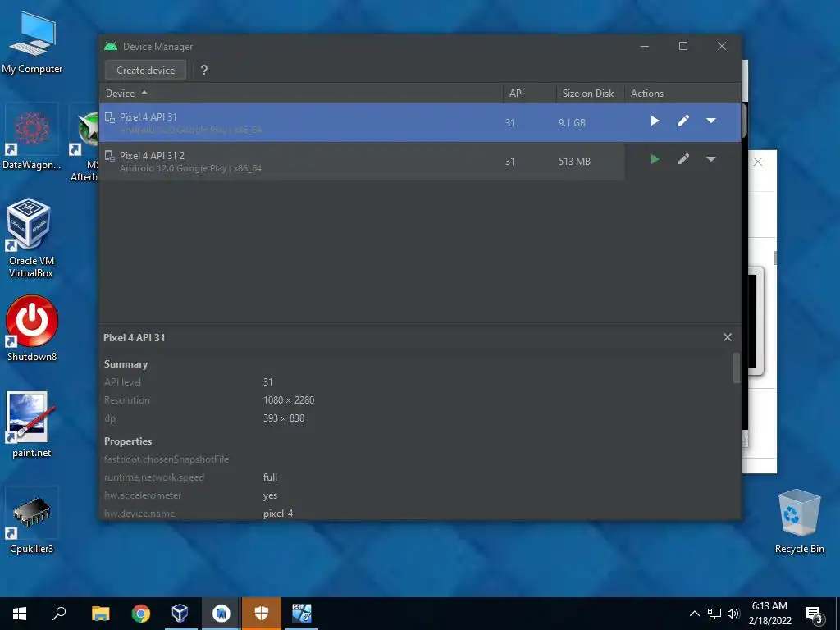
Task: Open the Device Manager help question mark
Action: coord(204,71)
